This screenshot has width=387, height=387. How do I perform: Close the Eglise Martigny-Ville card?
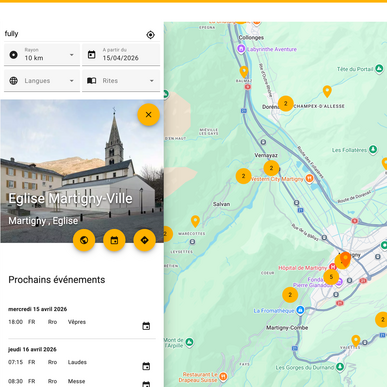click(x=148, y=115)
